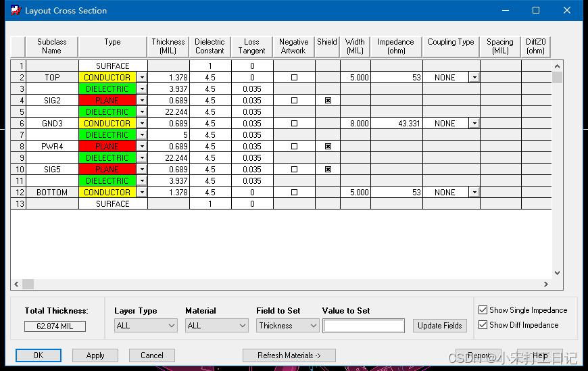
Task: Uncheck Show Single Impedance option
Action: [x=483, y=310]
